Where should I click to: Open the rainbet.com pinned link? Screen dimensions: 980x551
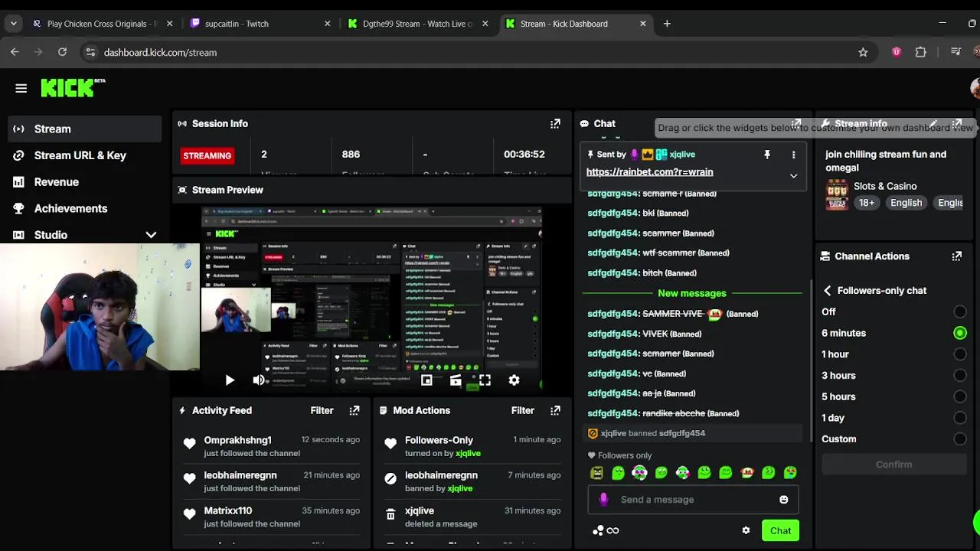[649, 172]
